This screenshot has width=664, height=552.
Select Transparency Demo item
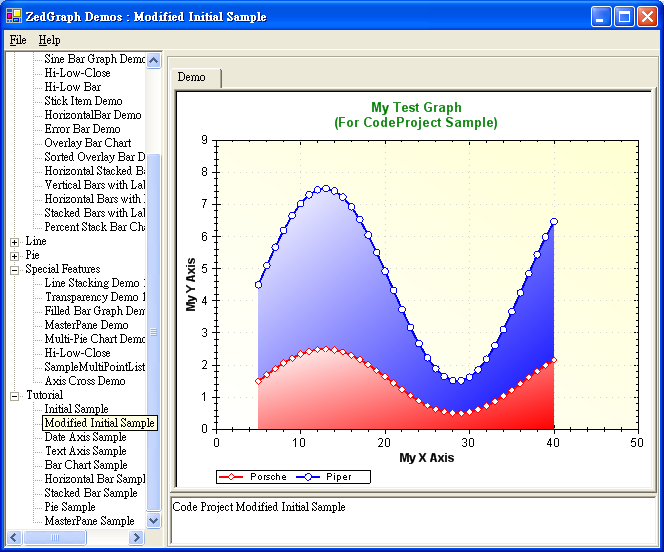coord(94,297)
